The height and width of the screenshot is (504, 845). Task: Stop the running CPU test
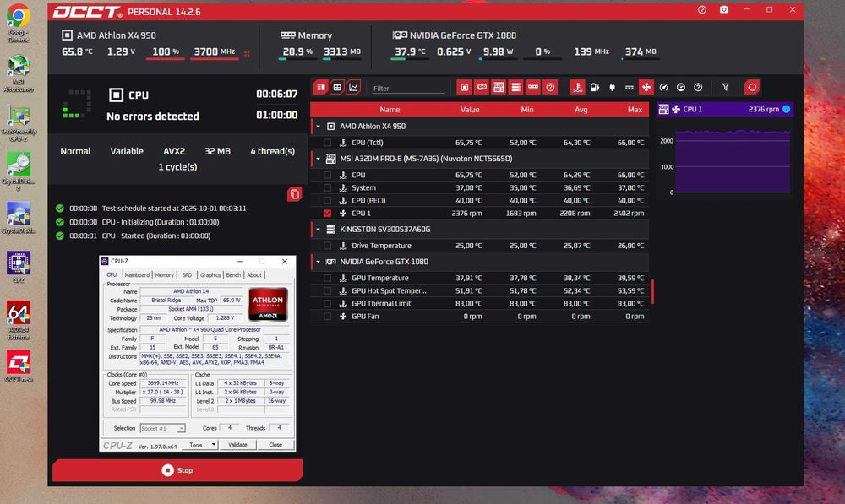177,470
